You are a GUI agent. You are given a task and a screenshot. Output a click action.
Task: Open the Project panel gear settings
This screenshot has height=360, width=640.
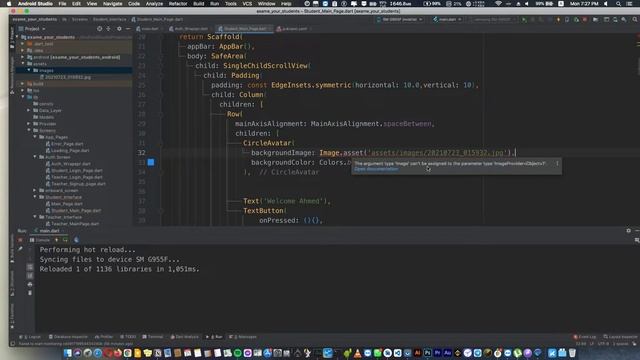click(119, 29)
